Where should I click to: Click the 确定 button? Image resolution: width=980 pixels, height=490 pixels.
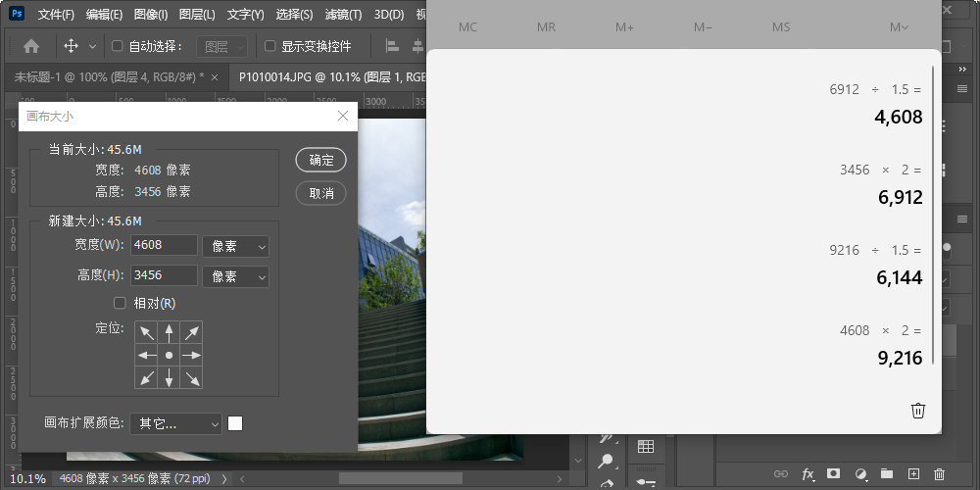320,161
